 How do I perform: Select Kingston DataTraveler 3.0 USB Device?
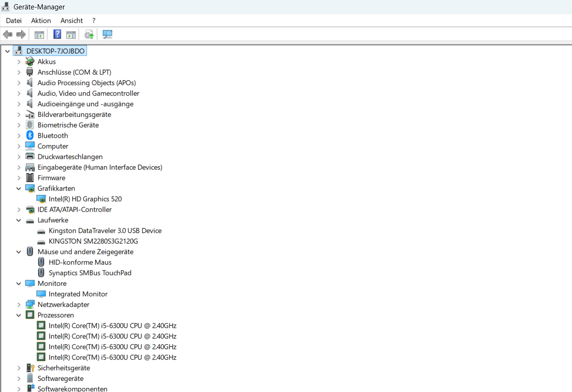105,231
